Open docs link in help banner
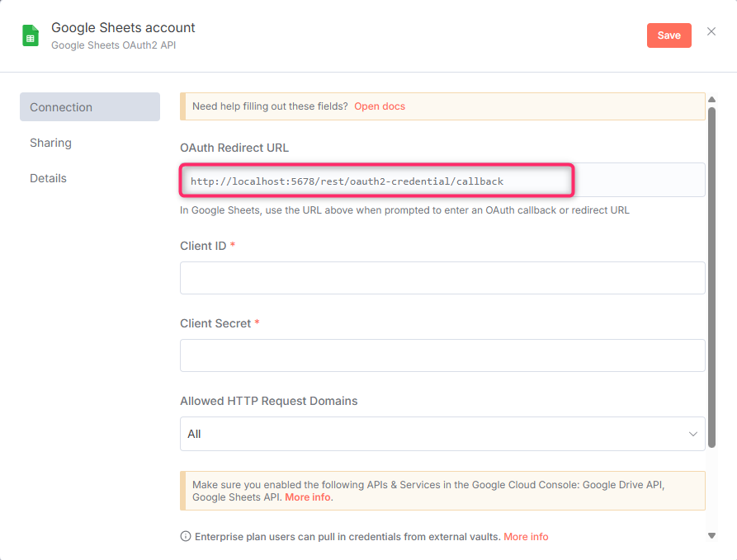This screenshot has height=560, width=737. click(380, 106)
